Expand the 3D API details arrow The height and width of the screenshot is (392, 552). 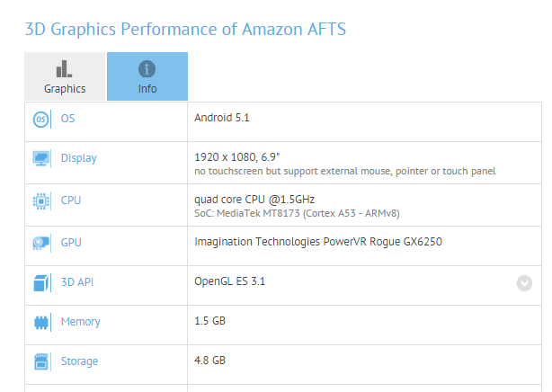(x=525, y=282)
